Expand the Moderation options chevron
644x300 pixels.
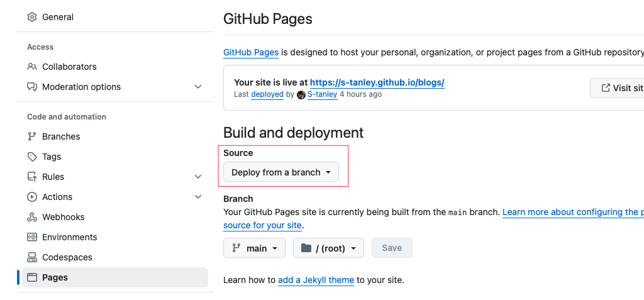(x=198, y=87)
